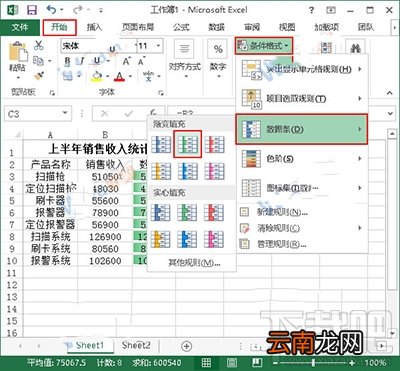
Task: Add a new sheet with plus button
Action: (187, 346)
